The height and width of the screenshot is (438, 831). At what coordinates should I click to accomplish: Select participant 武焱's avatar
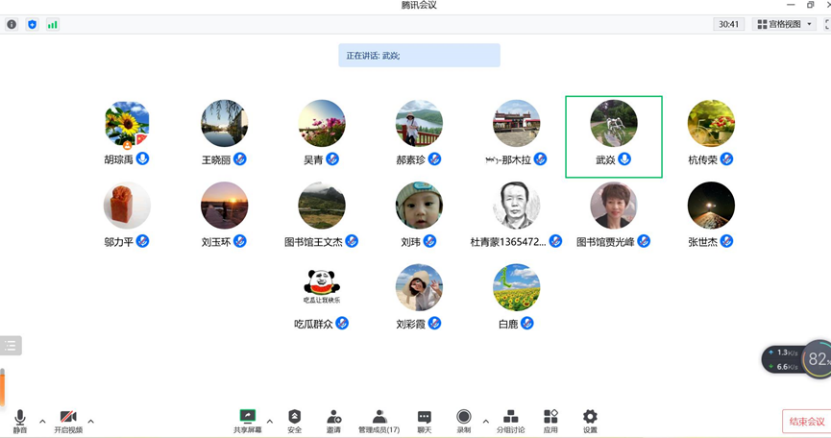tap(613, 124)
